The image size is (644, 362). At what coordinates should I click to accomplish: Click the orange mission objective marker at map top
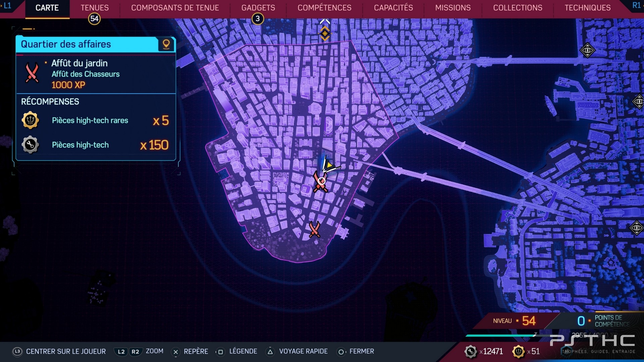(x=325, y=33)
